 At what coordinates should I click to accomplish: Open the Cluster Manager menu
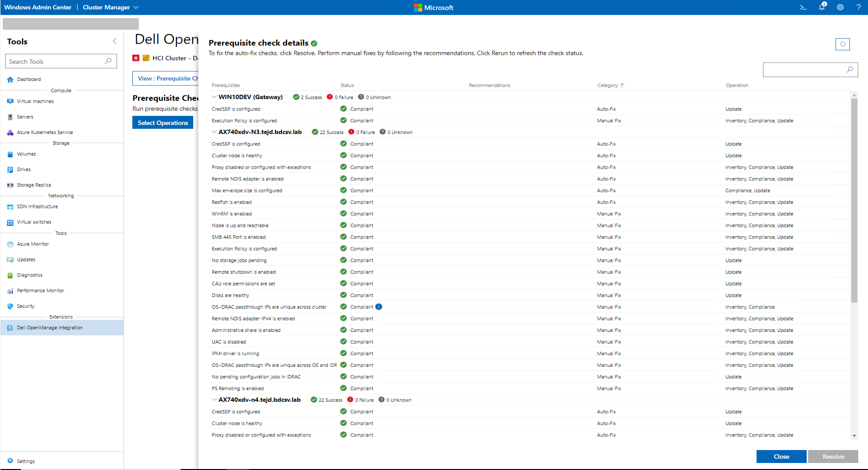pyautogui.click(x=111, y=7)
